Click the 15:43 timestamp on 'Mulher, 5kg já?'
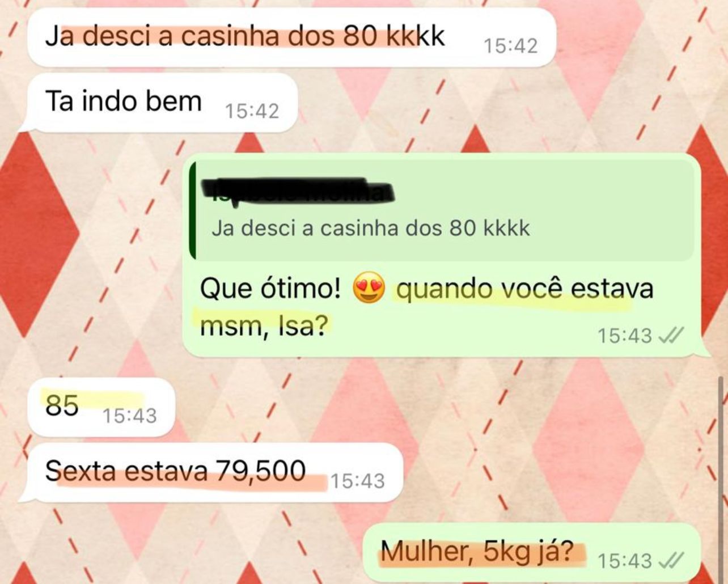 tap(625, 561)
